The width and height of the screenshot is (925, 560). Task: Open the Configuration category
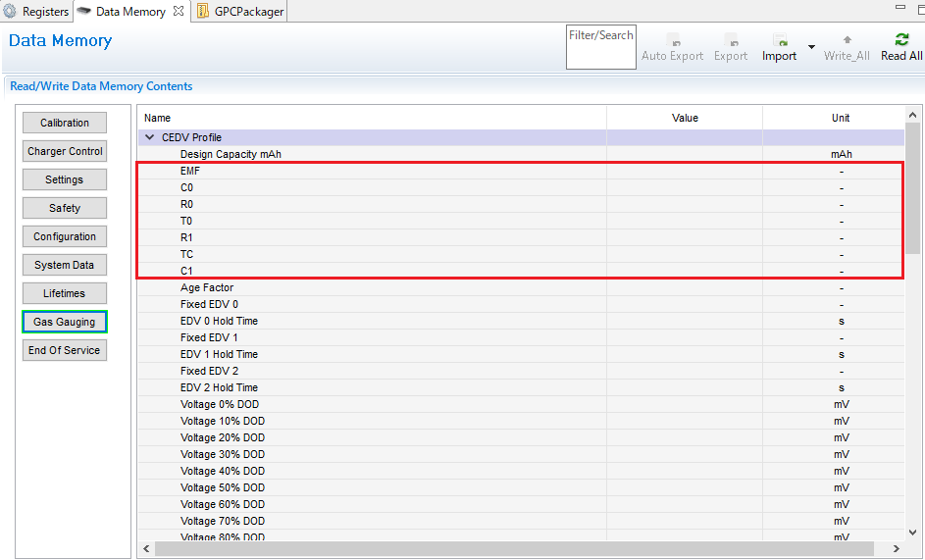(65, 236)
